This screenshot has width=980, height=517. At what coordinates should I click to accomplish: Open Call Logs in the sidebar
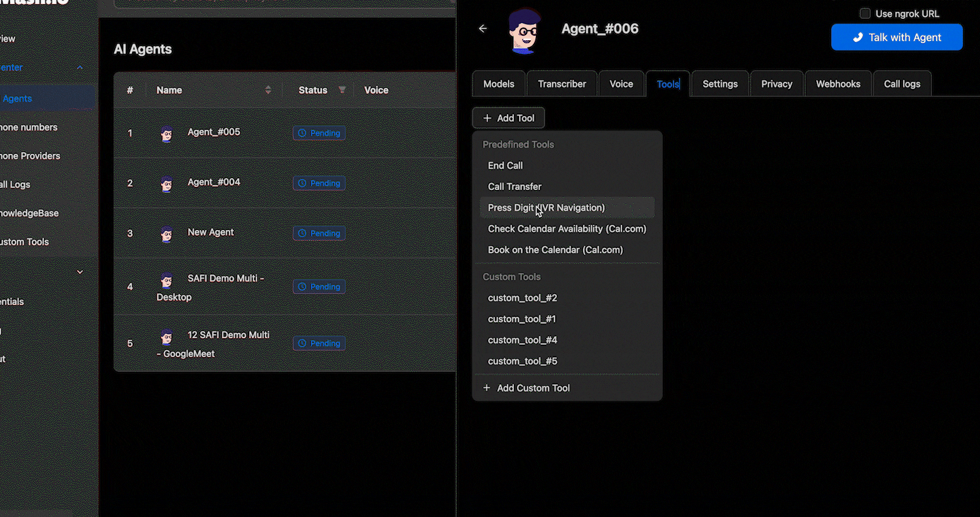15,184
